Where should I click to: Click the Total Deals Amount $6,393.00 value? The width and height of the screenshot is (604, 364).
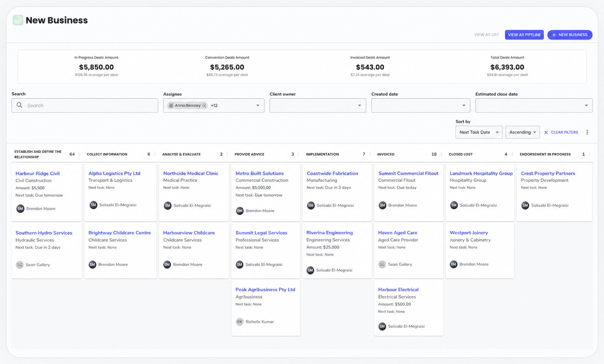[x=507, y=67]
